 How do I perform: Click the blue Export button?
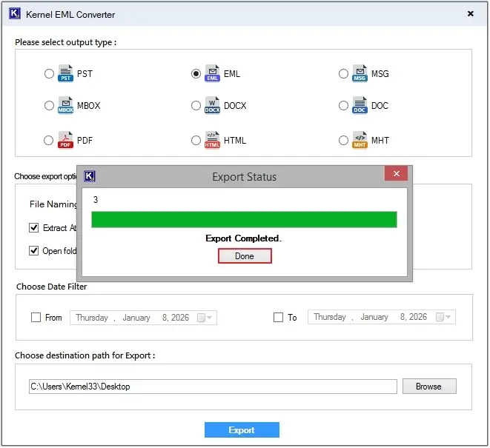(x=242, y=430)
